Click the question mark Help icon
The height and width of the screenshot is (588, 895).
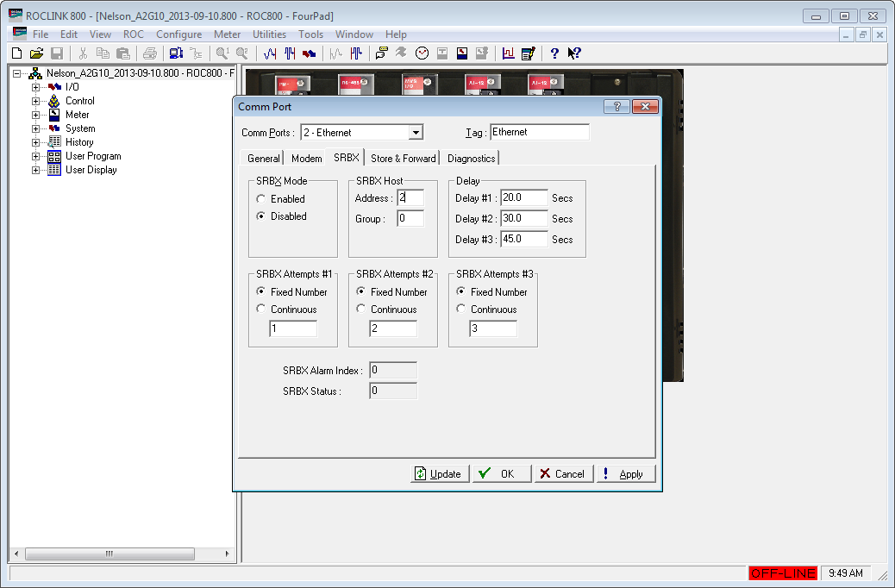click(x=554, y=53)
